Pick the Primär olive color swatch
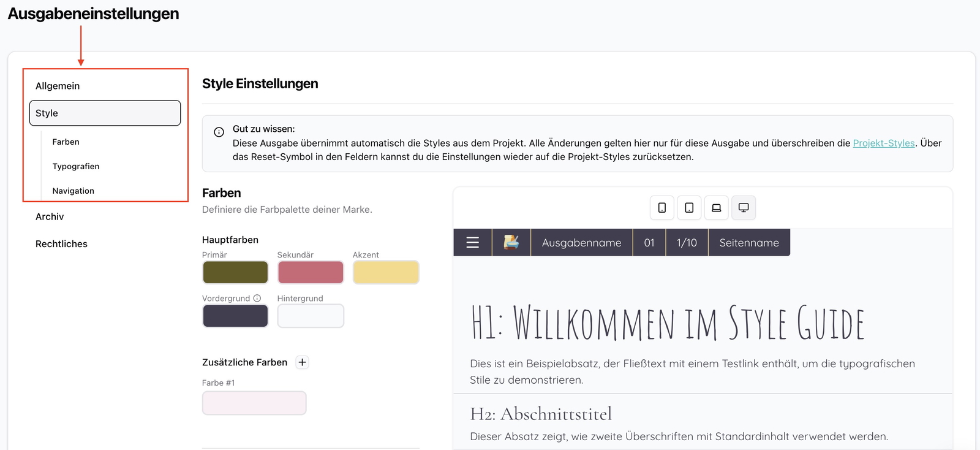This screenshot has height=450, width=980. [235, 272]
